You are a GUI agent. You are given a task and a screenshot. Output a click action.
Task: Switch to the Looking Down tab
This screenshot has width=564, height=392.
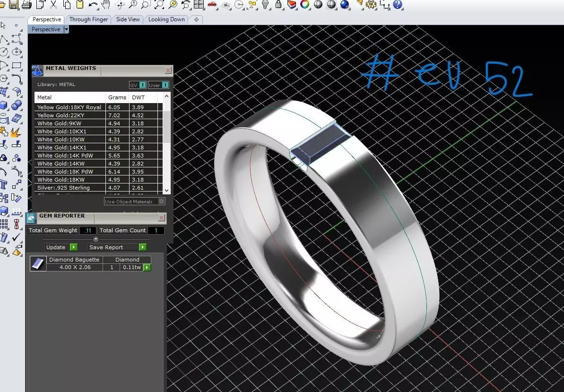[x=166, y=19]
